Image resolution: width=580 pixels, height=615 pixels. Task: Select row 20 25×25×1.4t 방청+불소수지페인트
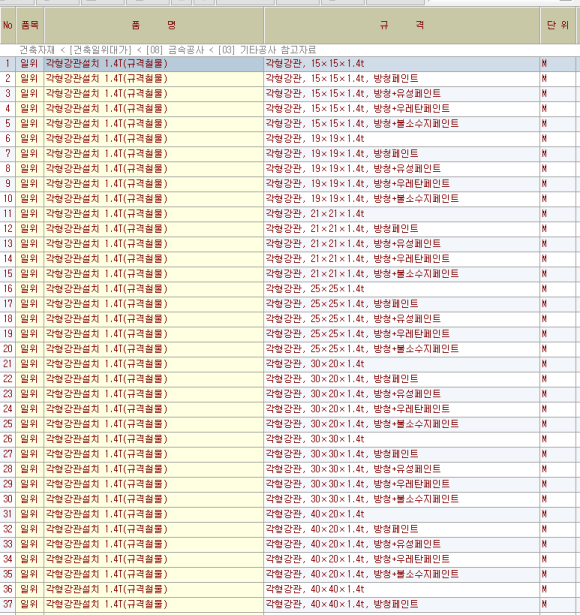click(x=362, y=349)
